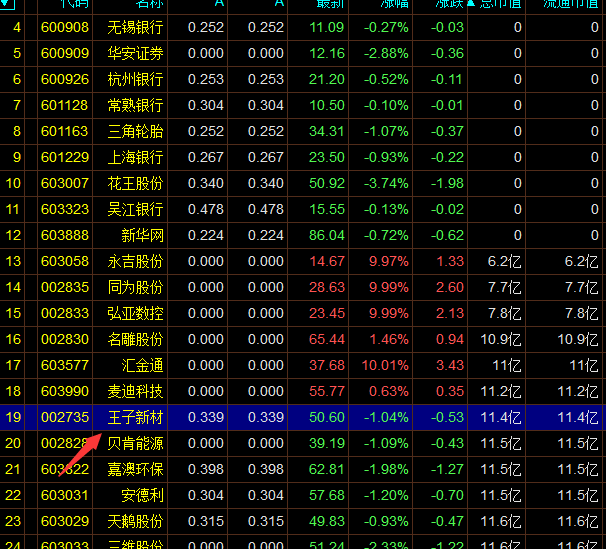The height and width of the screenshot is (549, 606).
Task: Click the 永吉股份 stock name
Action: pyautogui.click(x=135, y=261)
